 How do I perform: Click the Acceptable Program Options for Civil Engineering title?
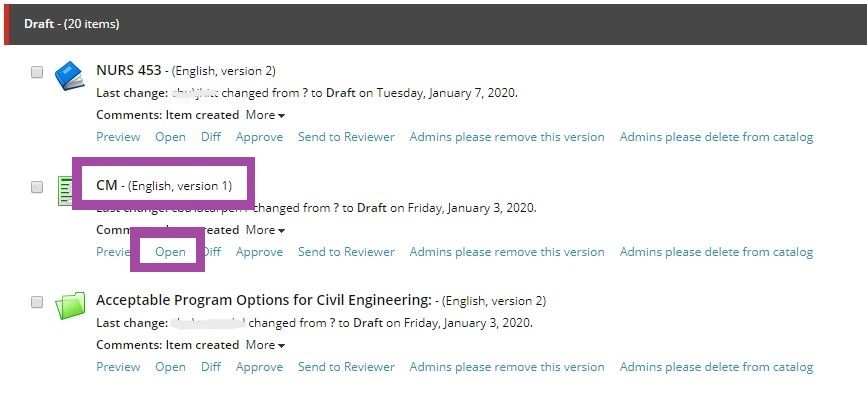pos(264,300)
